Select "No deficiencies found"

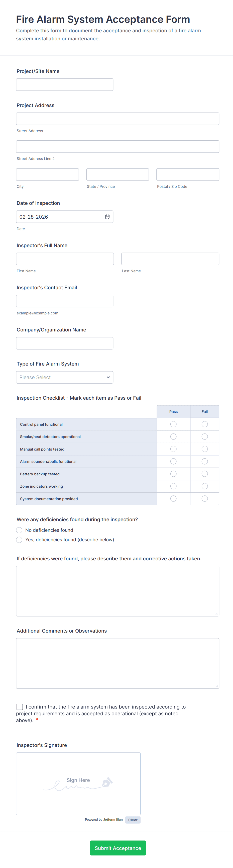(x=19, y=530)
